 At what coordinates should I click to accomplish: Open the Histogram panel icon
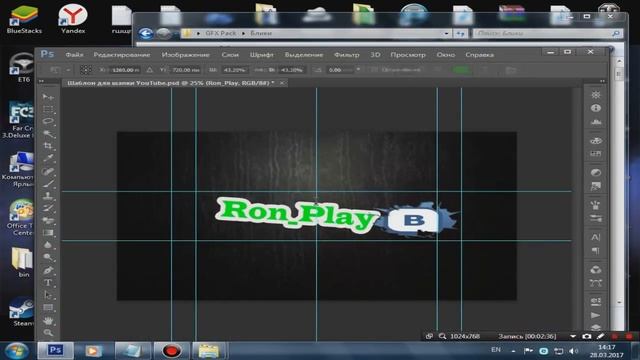pos(596,122)
